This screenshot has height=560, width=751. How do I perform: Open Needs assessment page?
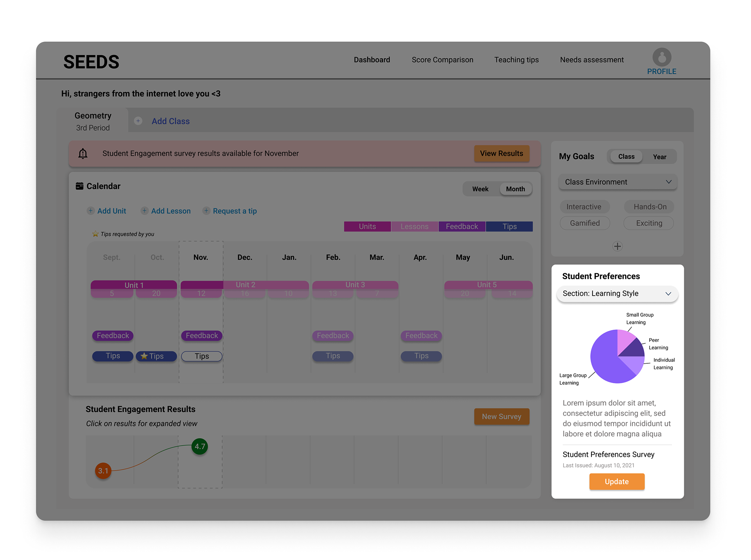coord(592,60)
